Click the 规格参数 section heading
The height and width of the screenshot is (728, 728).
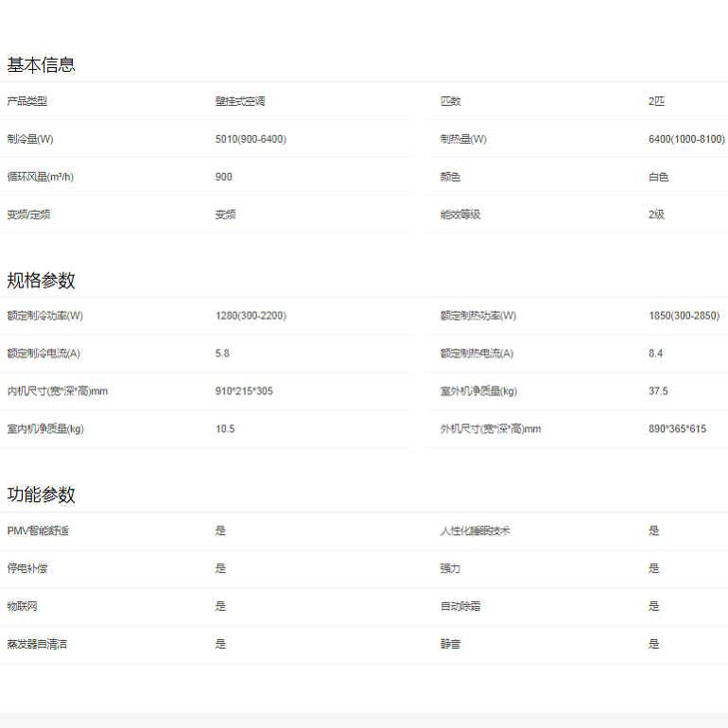tap(41, 281)
